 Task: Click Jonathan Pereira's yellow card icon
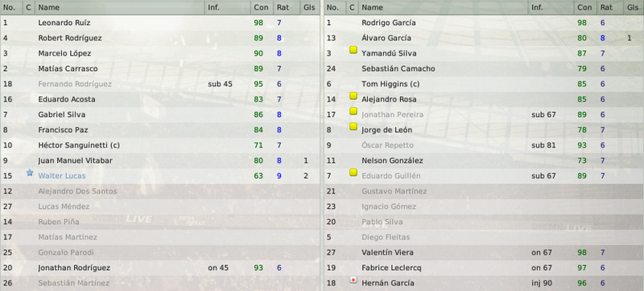(353, 111)
